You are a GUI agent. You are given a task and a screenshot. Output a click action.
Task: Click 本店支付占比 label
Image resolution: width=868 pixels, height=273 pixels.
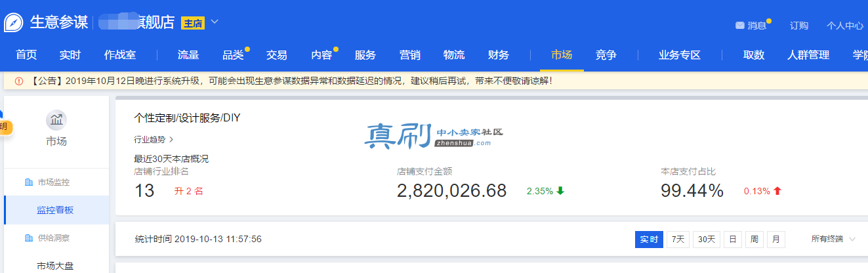688,172
